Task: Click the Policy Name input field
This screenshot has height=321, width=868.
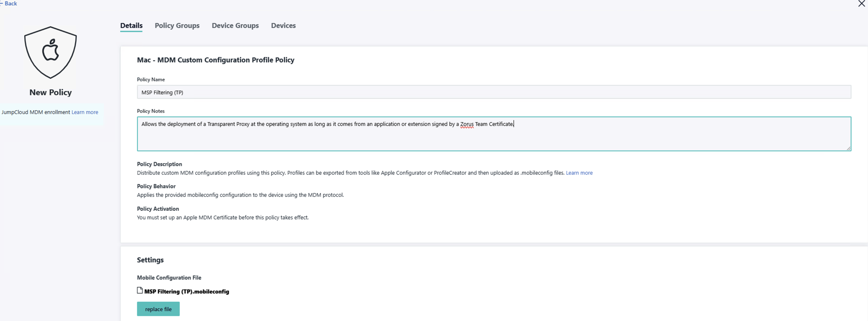Action: [x=494, y=92]
